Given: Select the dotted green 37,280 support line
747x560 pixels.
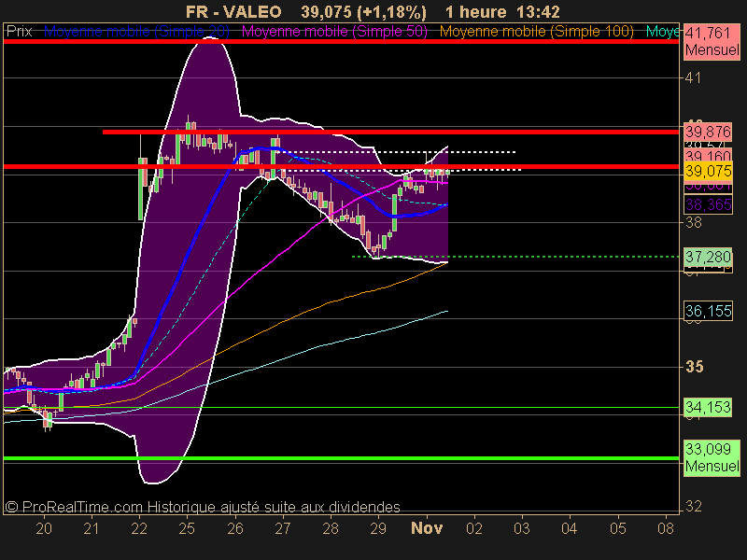Looking at the screenshot, I should [515, 257].
